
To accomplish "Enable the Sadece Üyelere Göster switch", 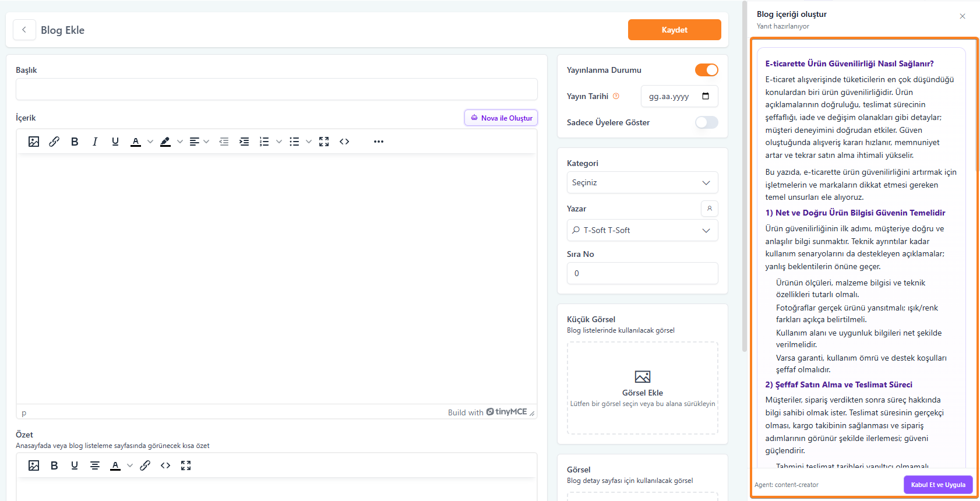I will [x=707, y=122].
